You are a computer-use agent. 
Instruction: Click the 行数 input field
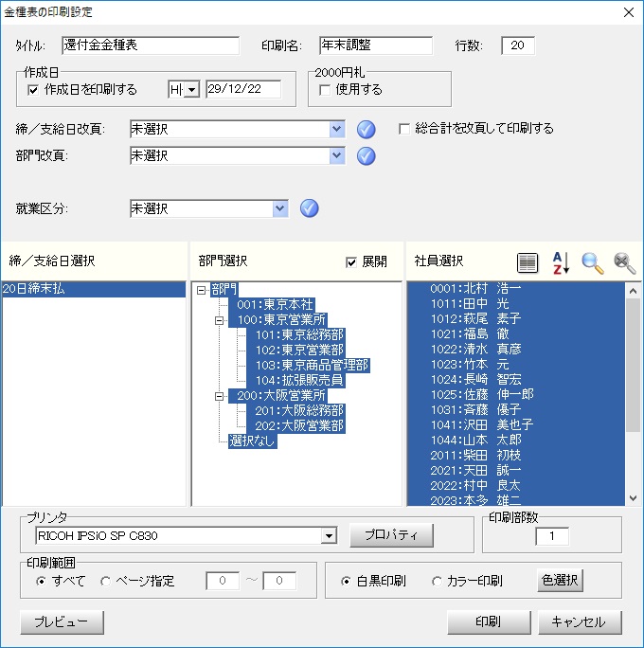pos(518,45)
